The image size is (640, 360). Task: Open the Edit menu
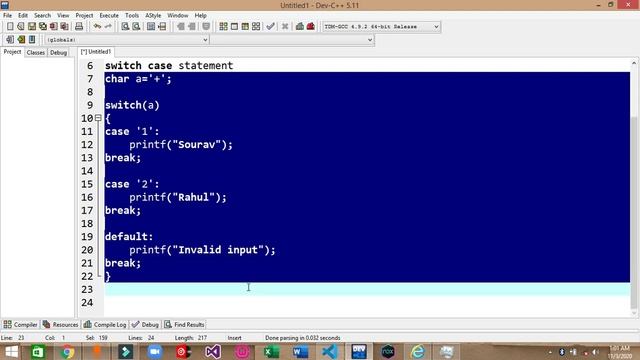tap(23, 16)
